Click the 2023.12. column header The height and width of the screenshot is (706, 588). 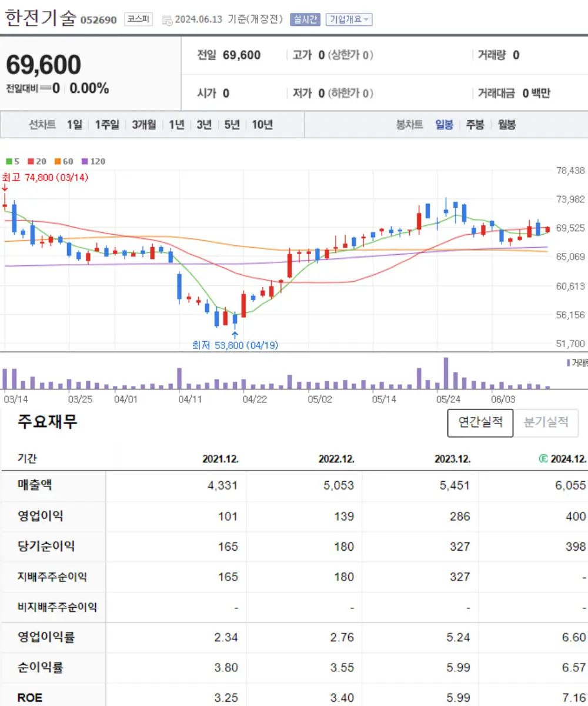click(x=452, y=459)
